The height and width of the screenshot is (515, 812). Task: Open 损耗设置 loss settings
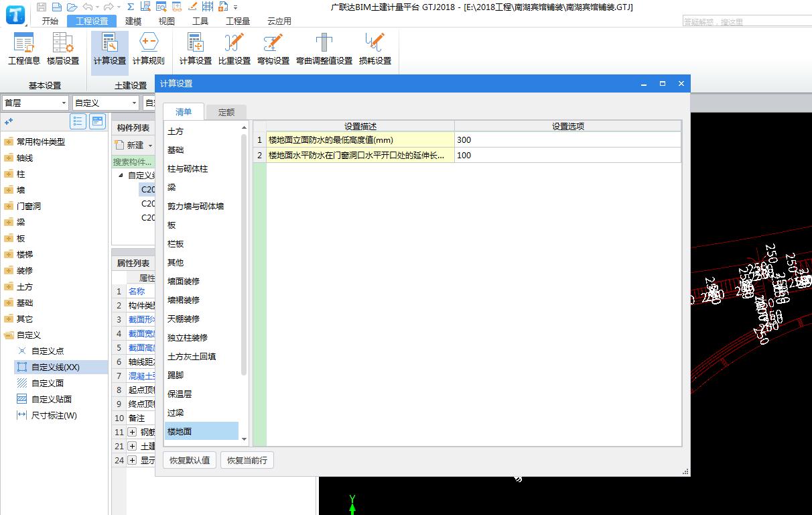pyautogui.click(x=375, y=49)
